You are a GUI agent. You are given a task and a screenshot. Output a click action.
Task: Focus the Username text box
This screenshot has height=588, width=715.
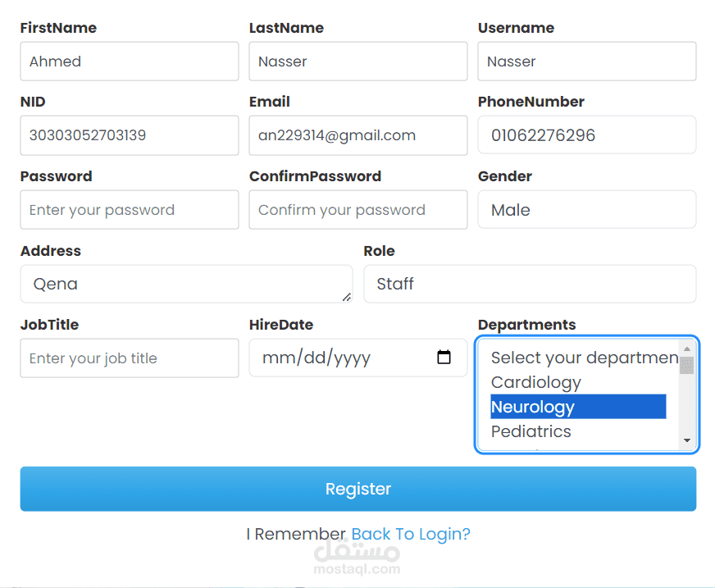coord(587,62)
